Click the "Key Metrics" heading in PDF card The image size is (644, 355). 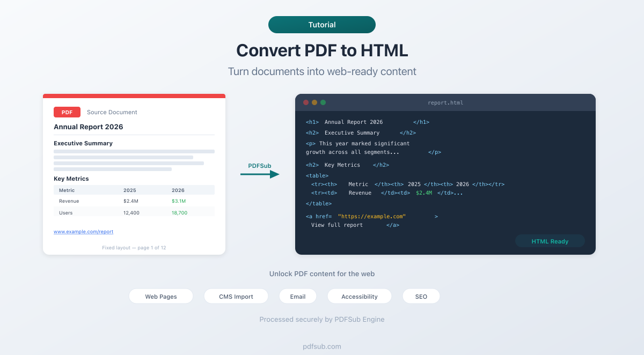[x=71, y=179]
